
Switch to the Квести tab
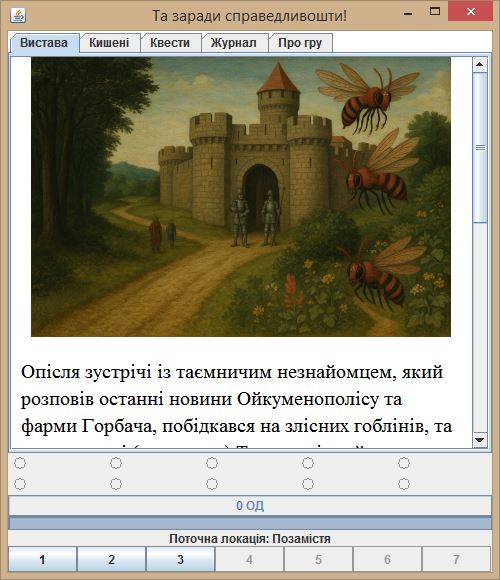[170, 43]
